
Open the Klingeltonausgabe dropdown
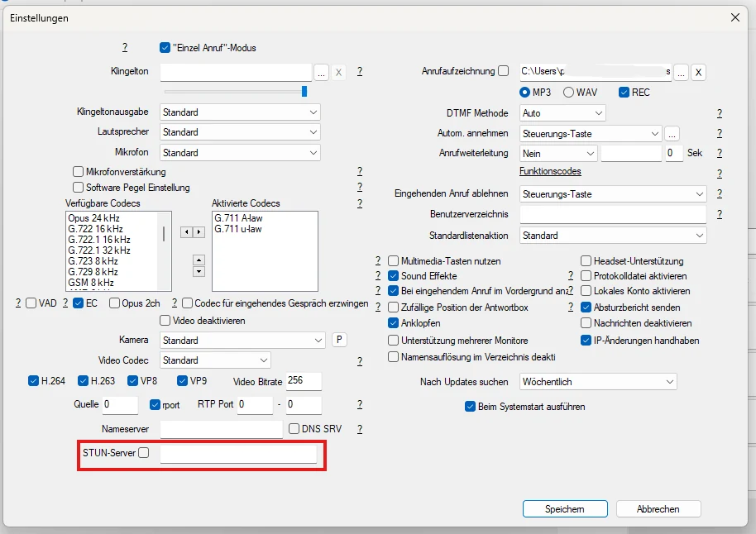coord(240,112)
